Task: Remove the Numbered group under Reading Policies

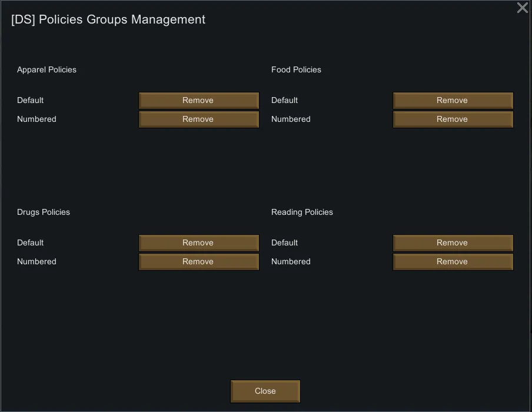Action: coord(453,262)
